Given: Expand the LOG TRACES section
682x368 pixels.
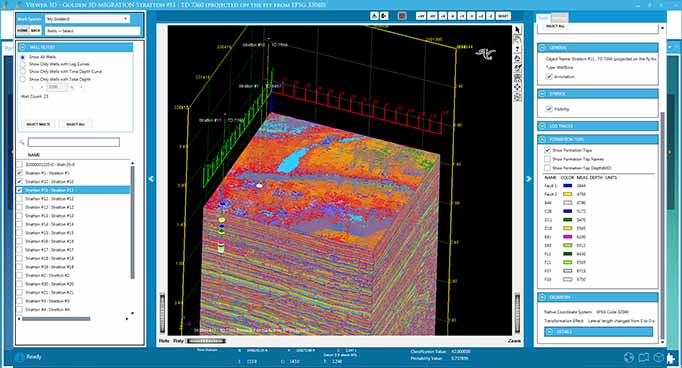Looking at the screenshot, I should click(x=542, y=126).
